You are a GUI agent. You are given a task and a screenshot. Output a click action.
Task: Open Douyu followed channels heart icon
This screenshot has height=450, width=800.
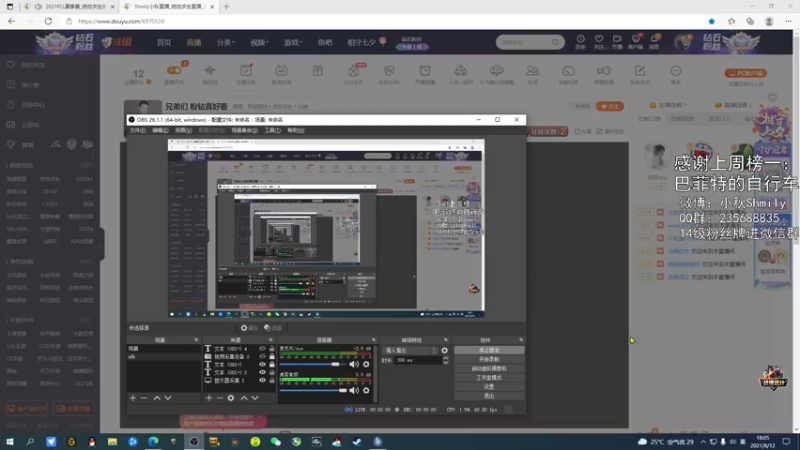tap(599, 41)
